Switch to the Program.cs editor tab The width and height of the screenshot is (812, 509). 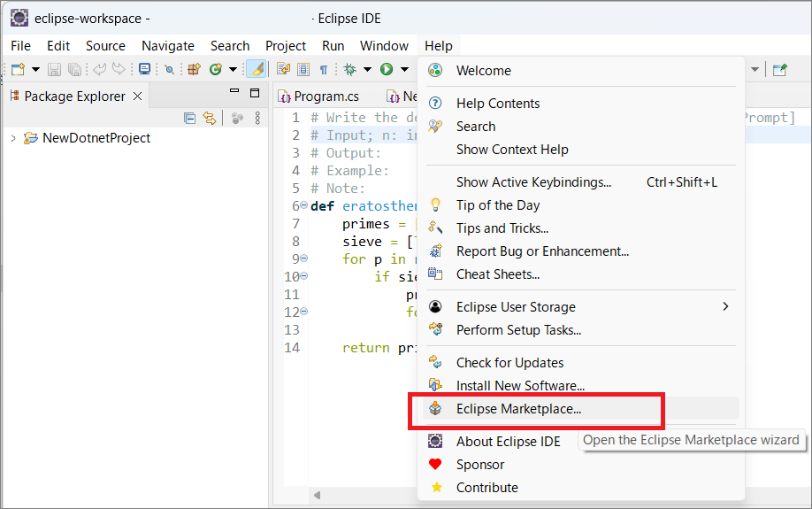point(326,96)
